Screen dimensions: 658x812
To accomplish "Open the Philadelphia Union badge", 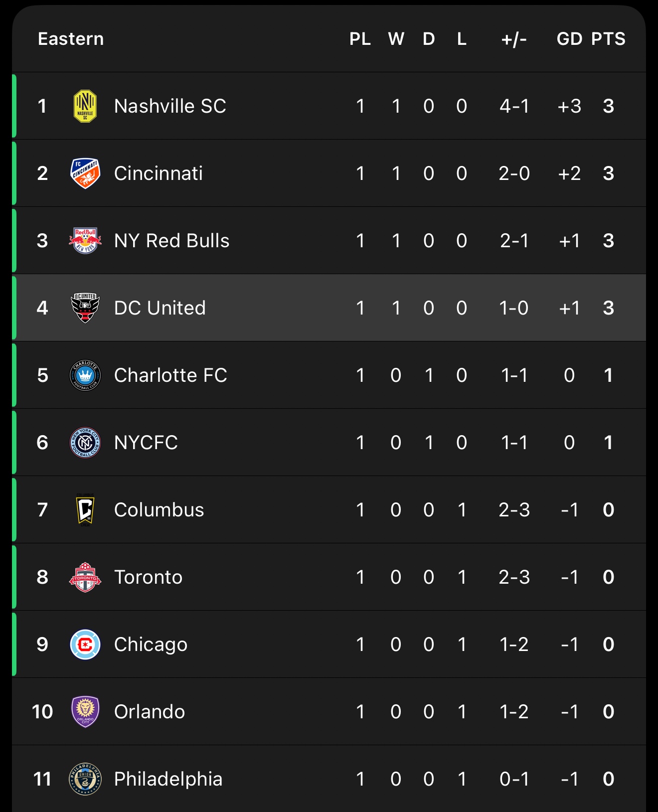I will [85, 779].
